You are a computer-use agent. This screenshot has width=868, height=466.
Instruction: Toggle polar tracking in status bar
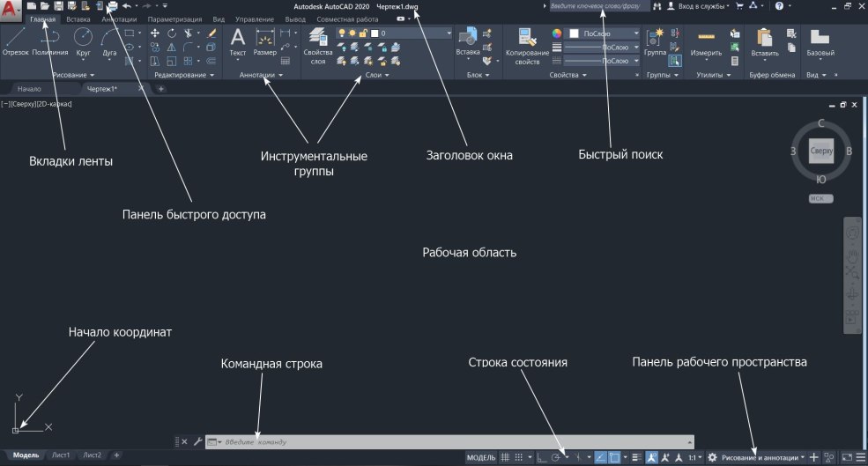[556, 457]
